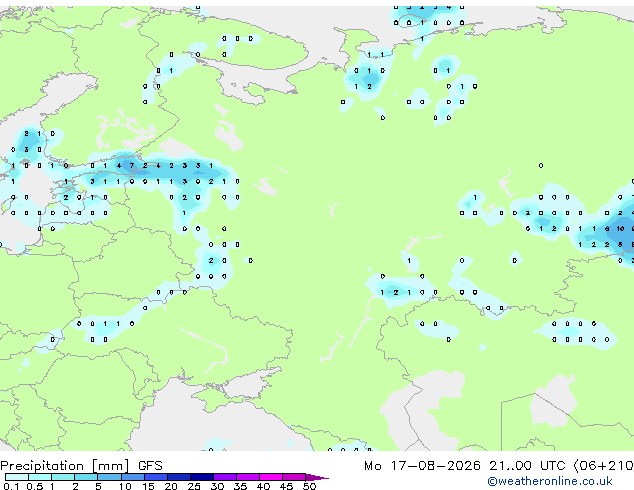Click the Precipitation [mm] GFS title
The width and height of the screenshot is (634, 490).
pyautogui.click(x=81, y=466)
